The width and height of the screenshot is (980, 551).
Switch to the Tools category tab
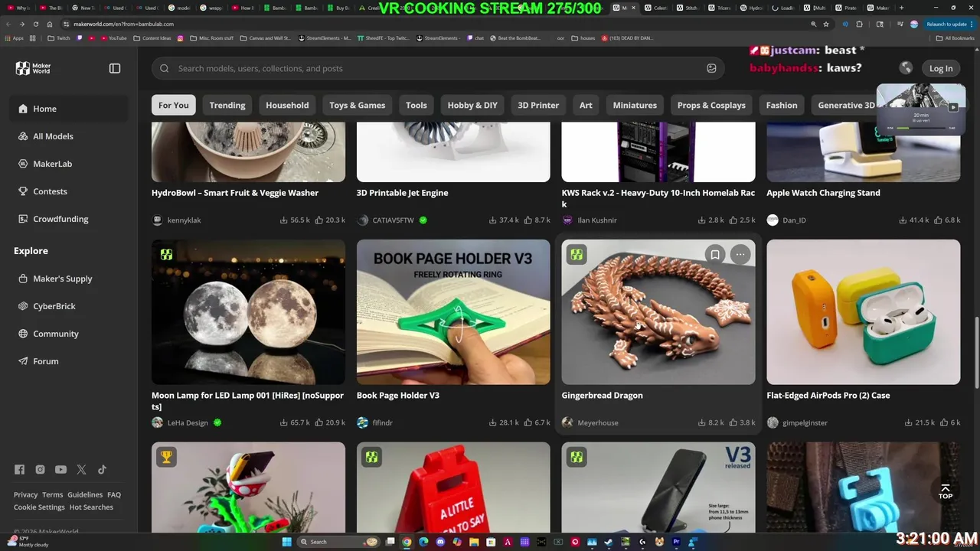coord(416,105)
